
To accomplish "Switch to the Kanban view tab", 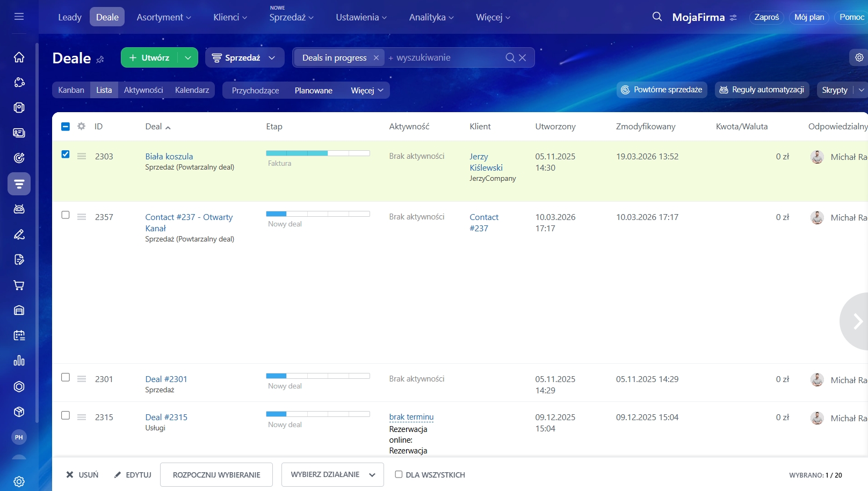I will point(71,90).
